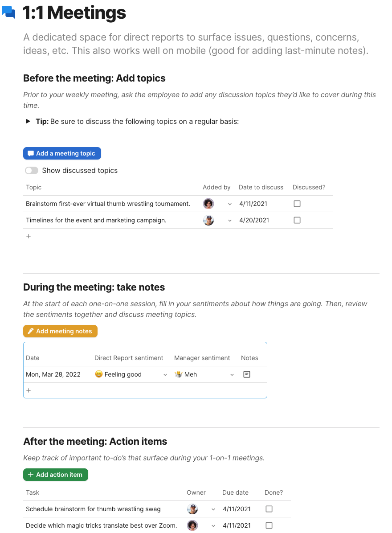This screenshot has width=392, height=533.
Task: Click owner avatar for Schedule brainstorm task
Action: [x=192, y=509]
